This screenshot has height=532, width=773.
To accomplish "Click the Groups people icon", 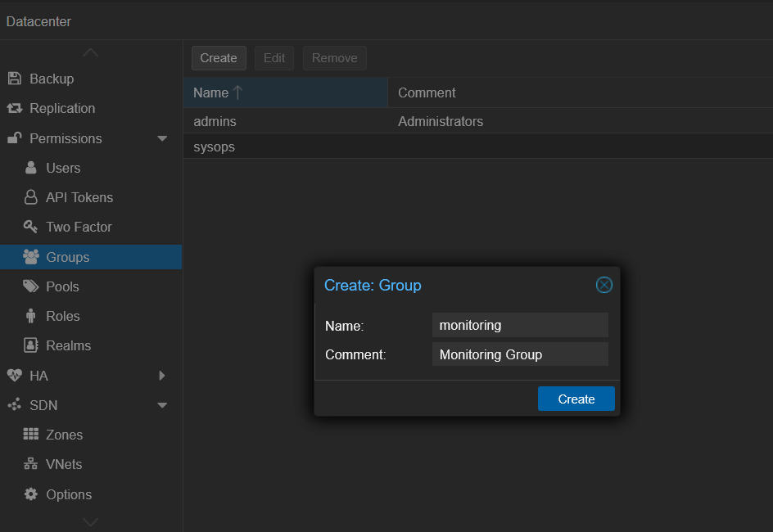I will coord(31,257).
